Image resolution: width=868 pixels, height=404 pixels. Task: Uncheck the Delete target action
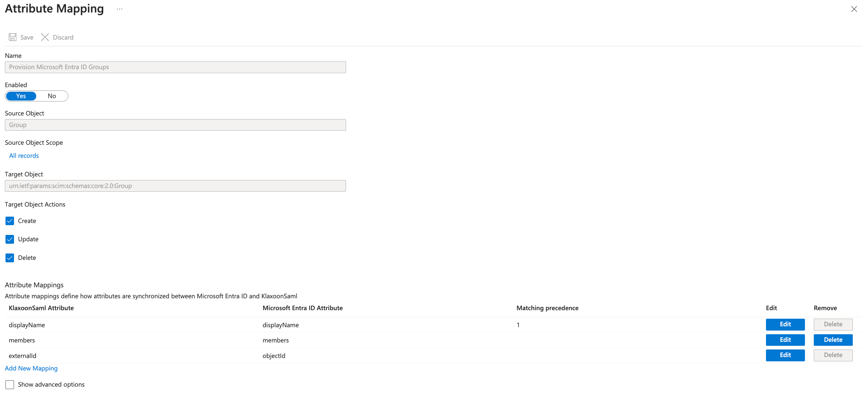pos(10,258)
